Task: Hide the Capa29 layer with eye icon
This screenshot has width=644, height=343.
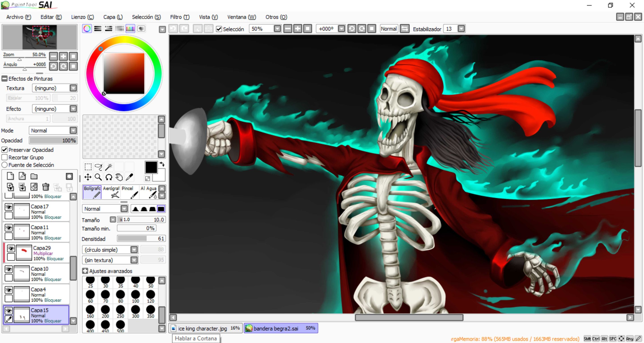Action: (11, 248)
